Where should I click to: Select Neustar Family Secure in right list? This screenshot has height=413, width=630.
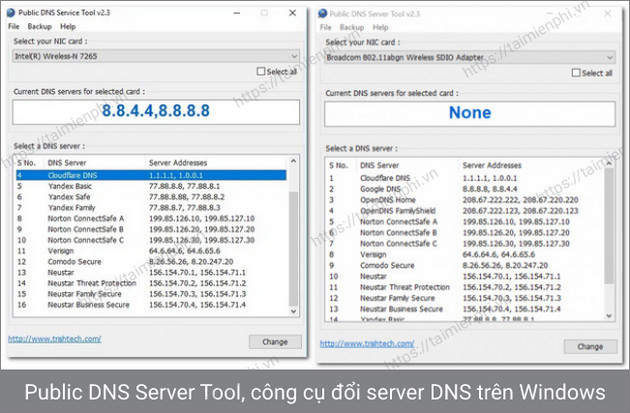point(465,298)
